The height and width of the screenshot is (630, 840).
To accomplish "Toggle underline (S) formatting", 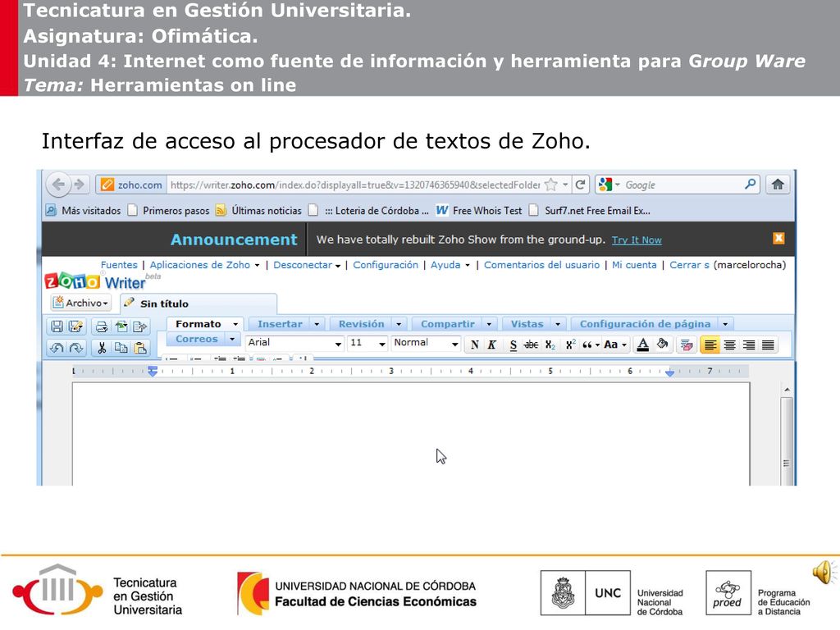I will point(514,345).
